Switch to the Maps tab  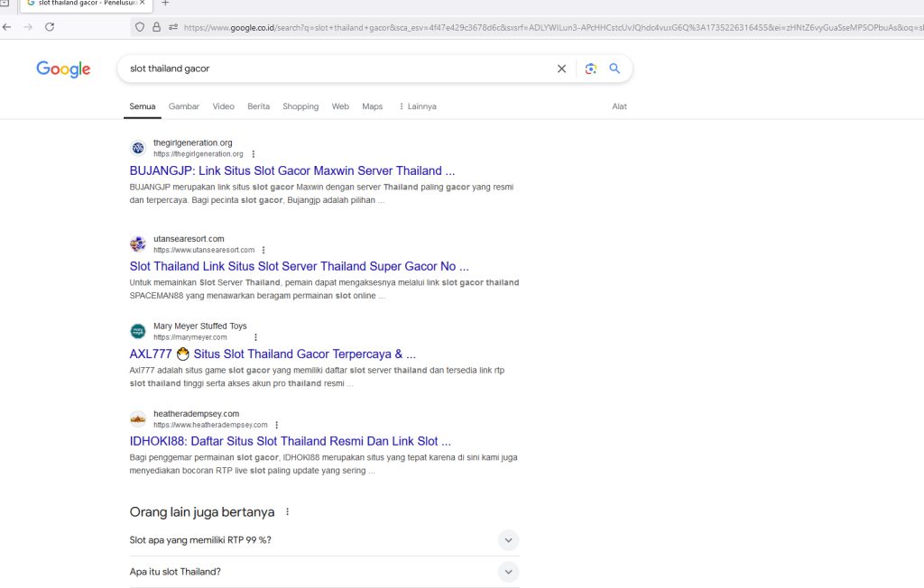tap(373, 106)
